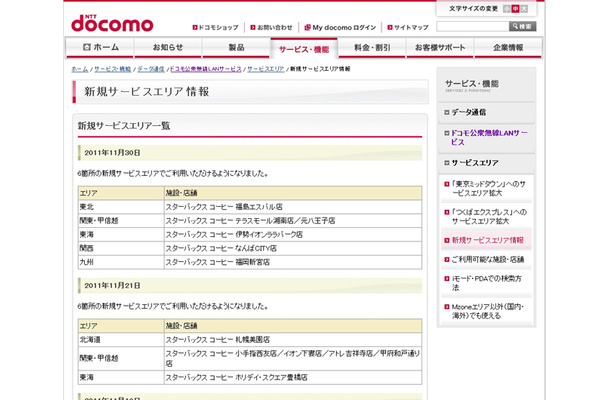Open sidebar 新規サービスエリア情報 link
This screenshot has width=610, height=400.
487,240
